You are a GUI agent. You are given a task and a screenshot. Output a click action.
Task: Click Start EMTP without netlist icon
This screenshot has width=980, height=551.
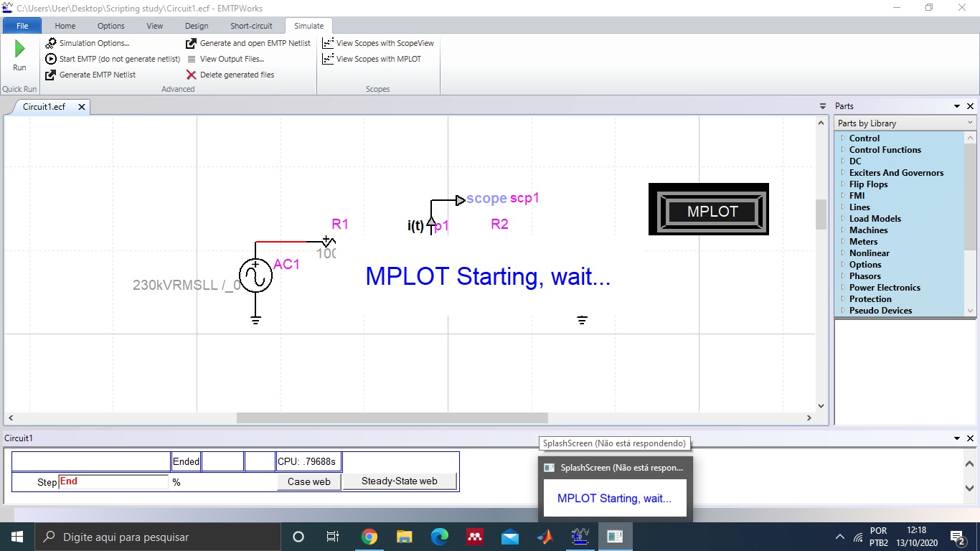(51, 59)
